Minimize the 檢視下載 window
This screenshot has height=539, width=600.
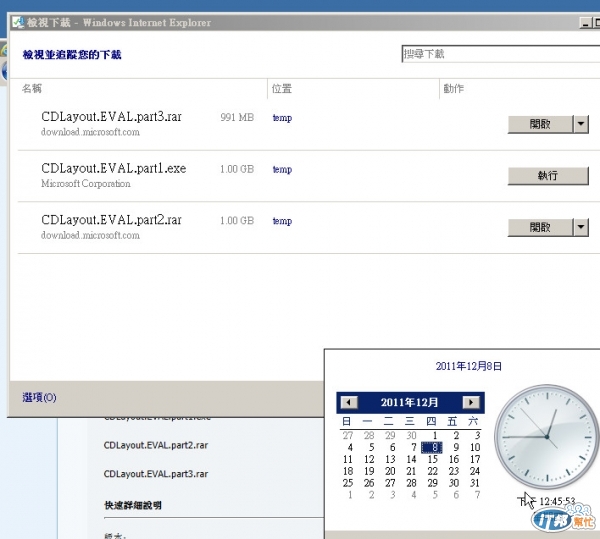[585, 23]
